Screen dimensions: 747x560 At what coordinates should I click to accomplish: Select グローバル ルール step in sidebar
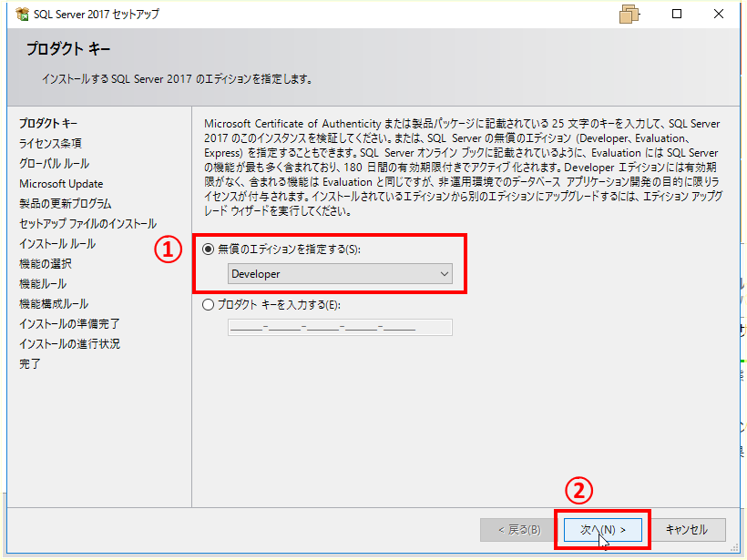tap(55, 163)
